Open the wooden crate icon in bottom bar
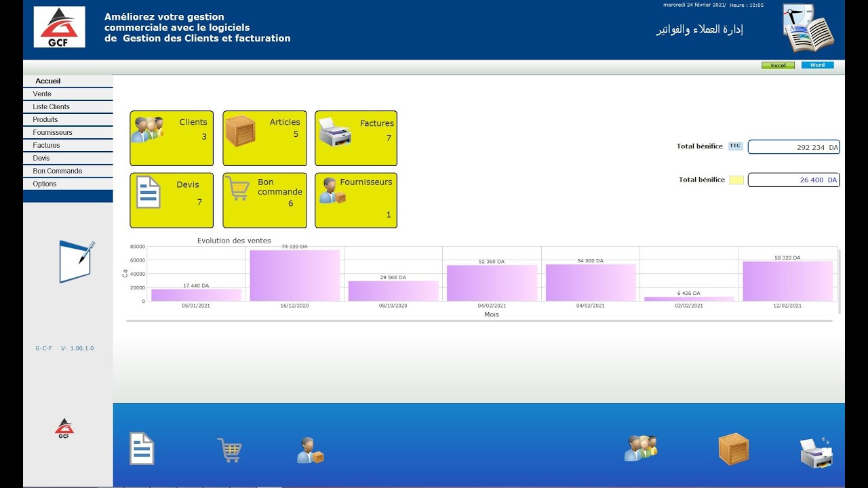 tap(734, 449)
